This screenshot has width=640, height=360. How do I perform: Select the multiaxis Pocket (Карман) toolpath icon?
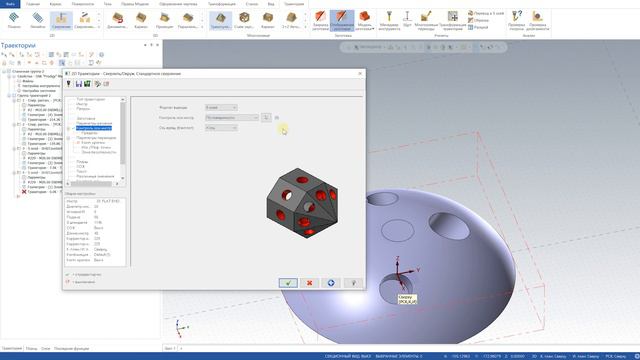click(x=268, y=20)
